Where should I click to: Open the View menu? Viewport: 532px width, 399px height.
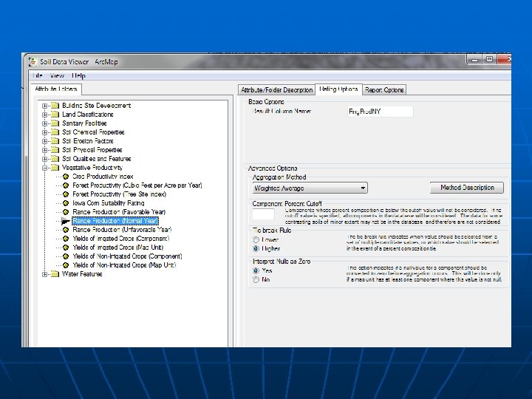click(x=57, y=75)
